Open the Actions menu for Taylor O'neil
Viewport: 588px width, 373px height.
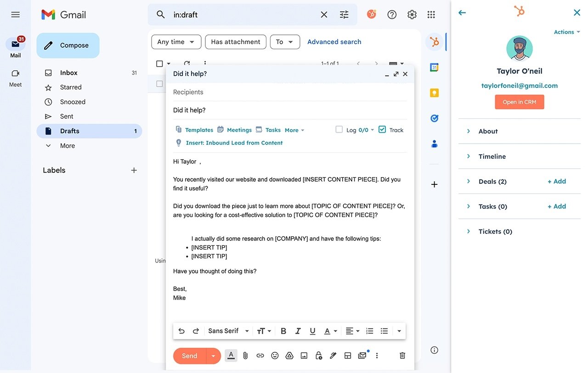566,32
